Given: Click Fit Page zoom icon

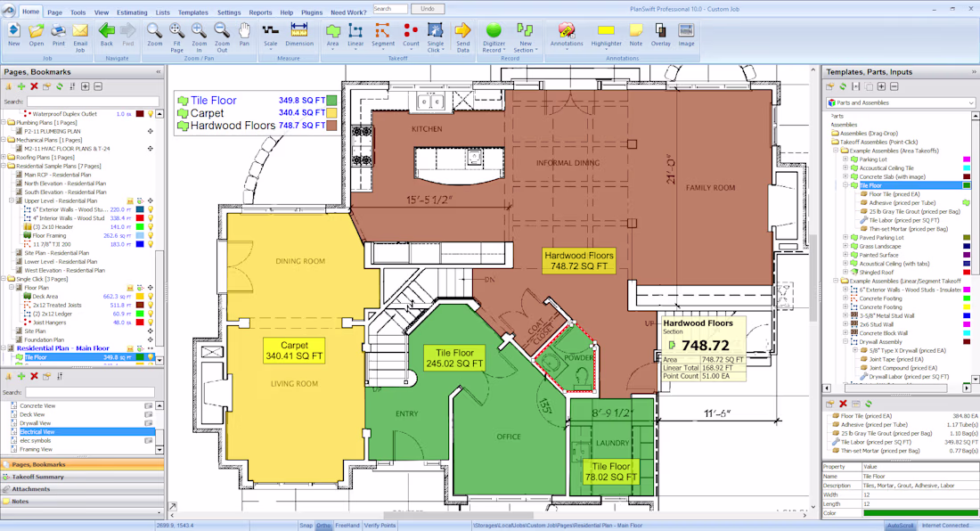Looking at the screenshot, I should coord(176,30).
